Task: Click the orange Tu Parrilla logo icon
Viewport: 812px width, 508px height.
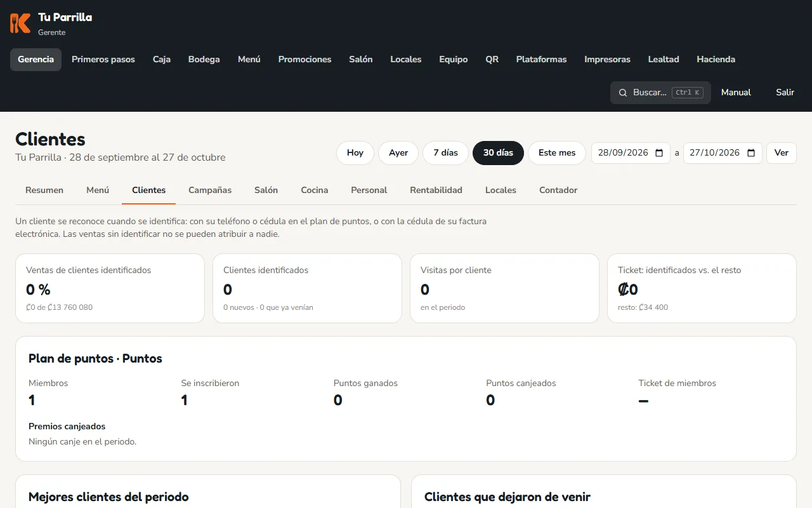Action: [20, 23]
